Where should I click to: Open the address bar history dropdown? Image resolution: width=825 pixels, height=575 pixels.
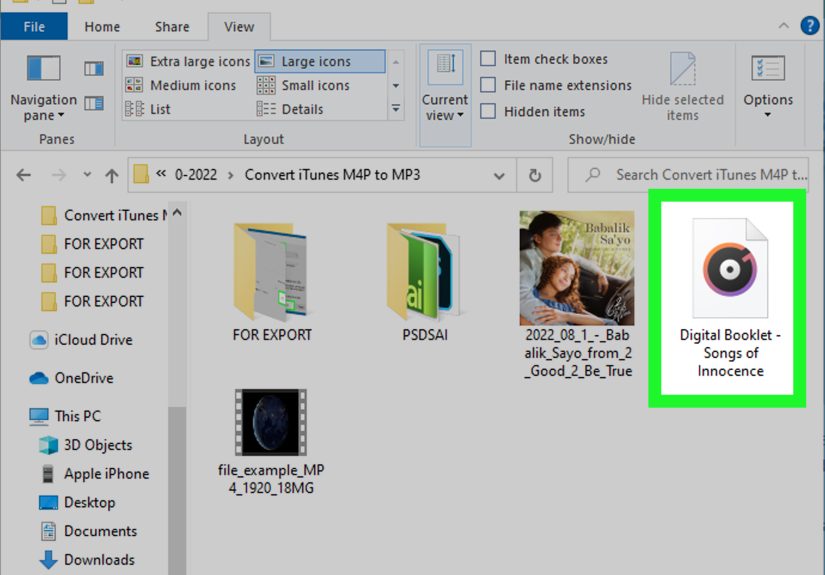pos(499,176)
